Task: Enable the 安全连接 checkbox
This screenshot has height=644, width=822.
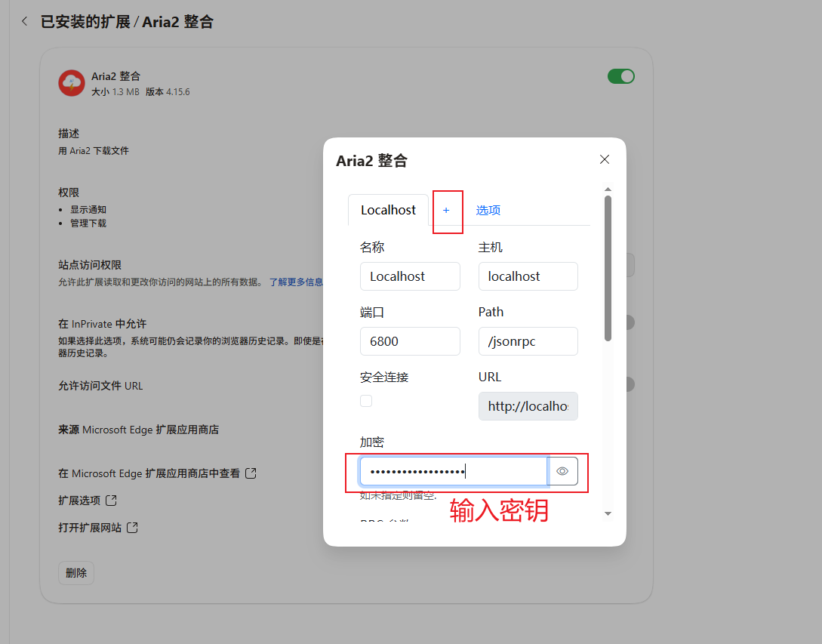Action: pos(366,401)
